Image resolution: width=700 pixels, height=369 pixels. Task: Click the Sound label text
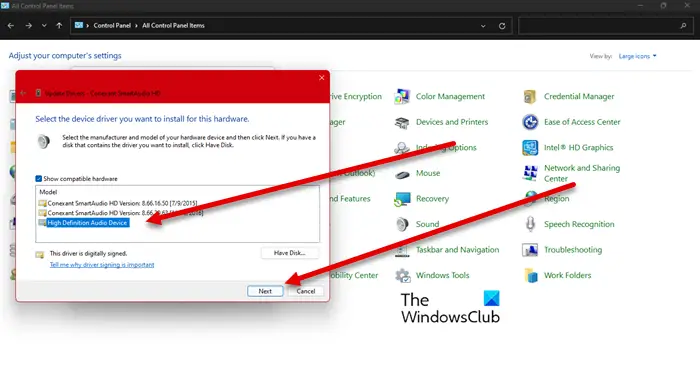coord(427,224)
